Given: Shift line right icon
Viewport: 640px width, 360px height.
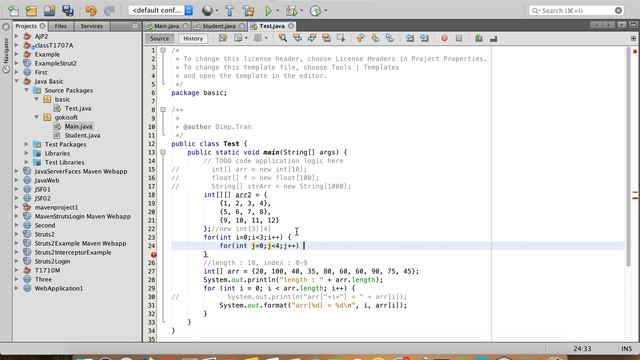Looking at the screenshot, I should point(424,38).
